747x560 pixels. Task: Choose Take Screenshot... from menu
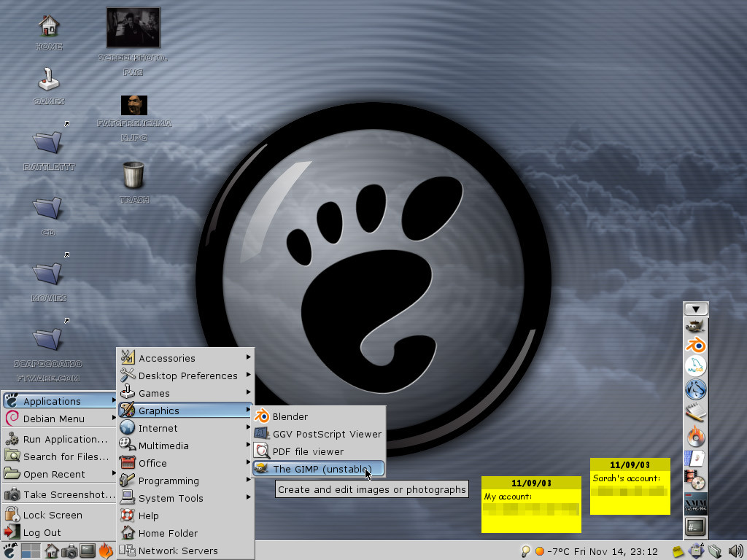point(60,495)
